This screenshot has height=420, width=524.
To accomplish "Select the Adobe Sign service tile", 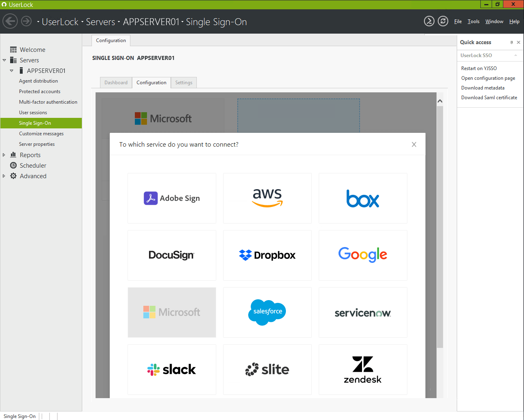I will tap(172, 198).
